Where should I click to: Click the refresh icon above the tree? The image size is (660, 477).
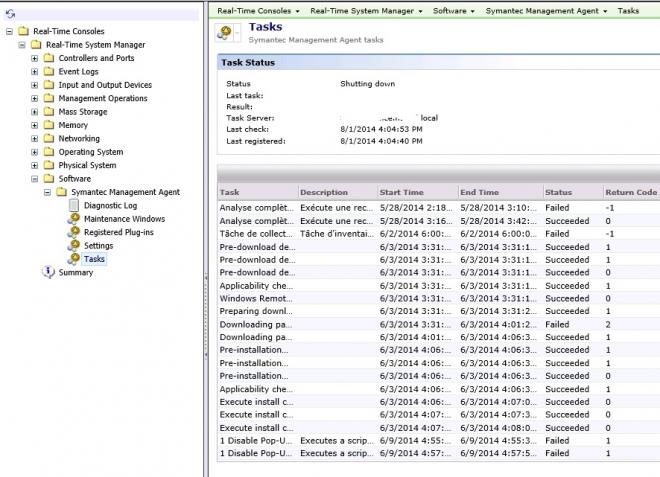[10, 14]
